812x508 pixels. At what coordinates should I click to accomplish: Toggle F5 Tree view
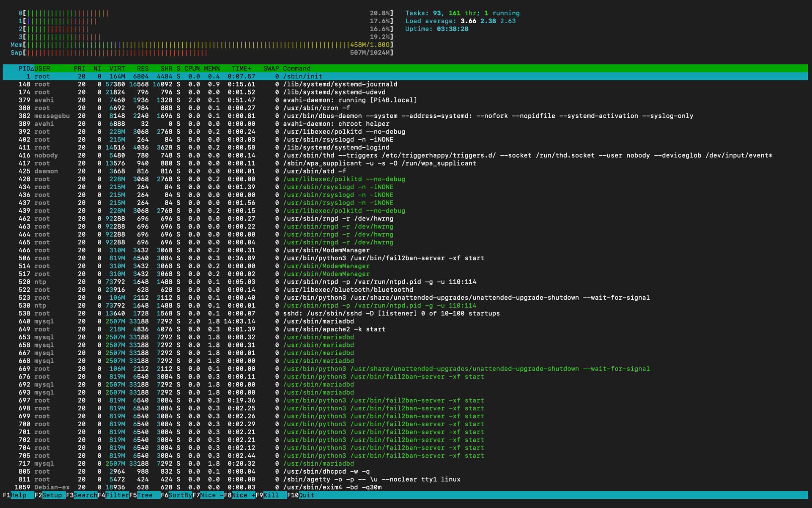coord(144,495)
